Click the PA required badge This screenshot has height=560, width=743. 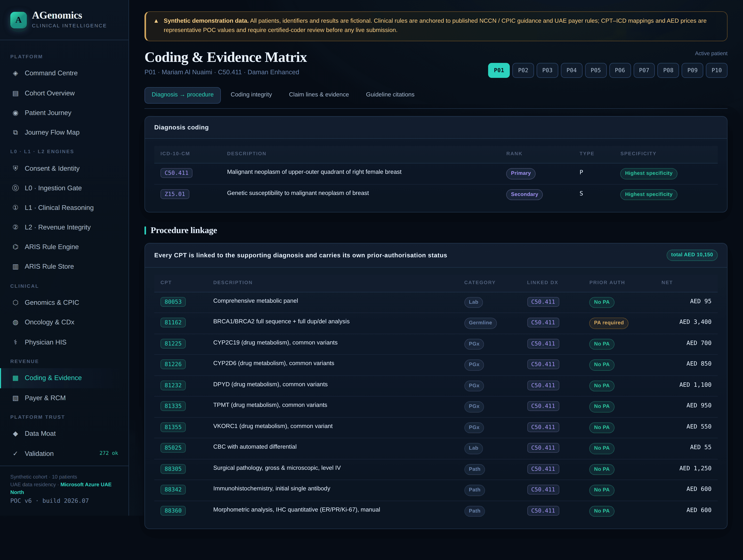pos(609,323)
